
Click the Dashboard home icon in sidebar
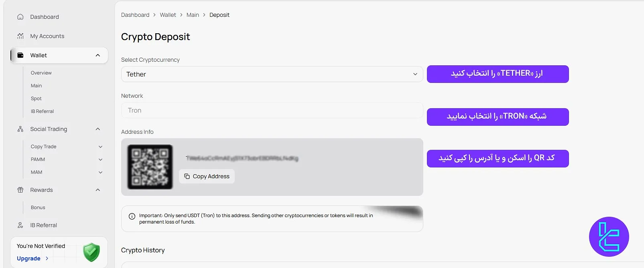point(20,17)
